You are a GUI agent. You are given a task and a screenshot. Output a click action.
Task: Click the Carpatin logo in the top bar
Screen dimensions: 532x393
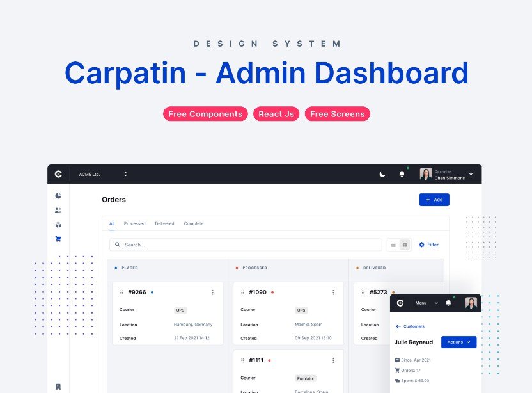click(x=58, y=173)
